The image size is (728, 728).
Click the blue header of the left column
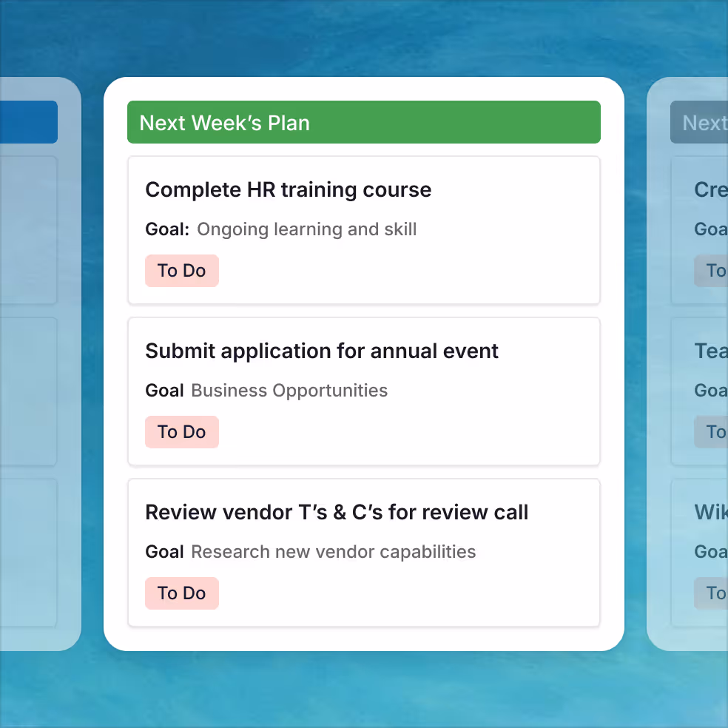(28, 122)
